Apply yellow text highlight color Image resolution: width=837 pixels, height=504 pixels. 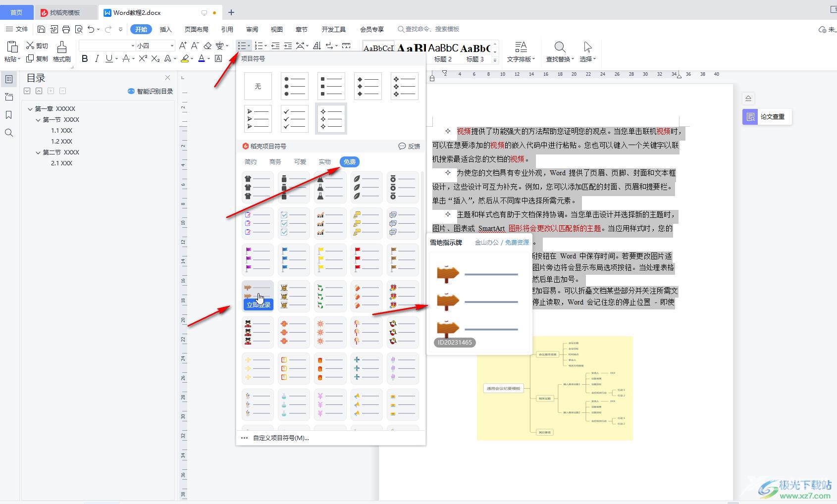[185, 58]
